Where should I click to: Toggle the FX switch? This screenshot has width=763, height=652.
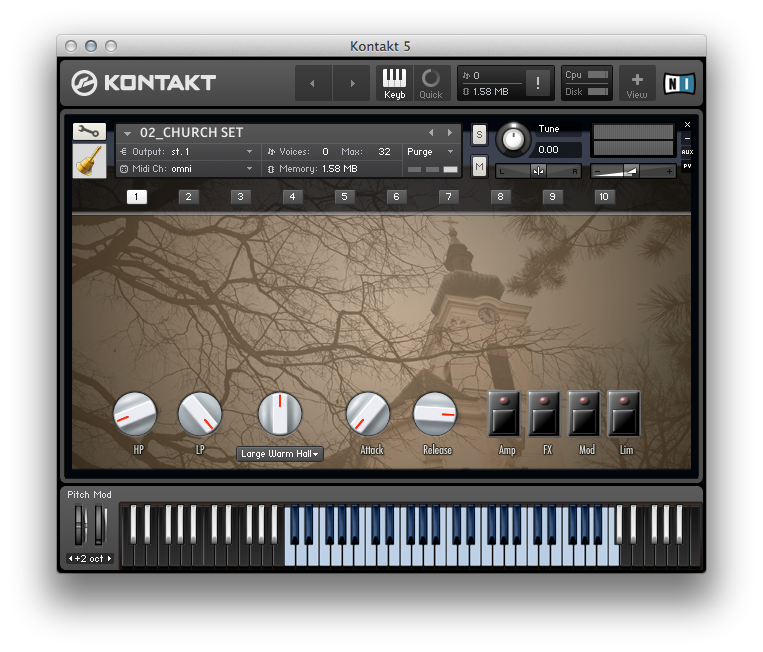(x=544, y=414)
